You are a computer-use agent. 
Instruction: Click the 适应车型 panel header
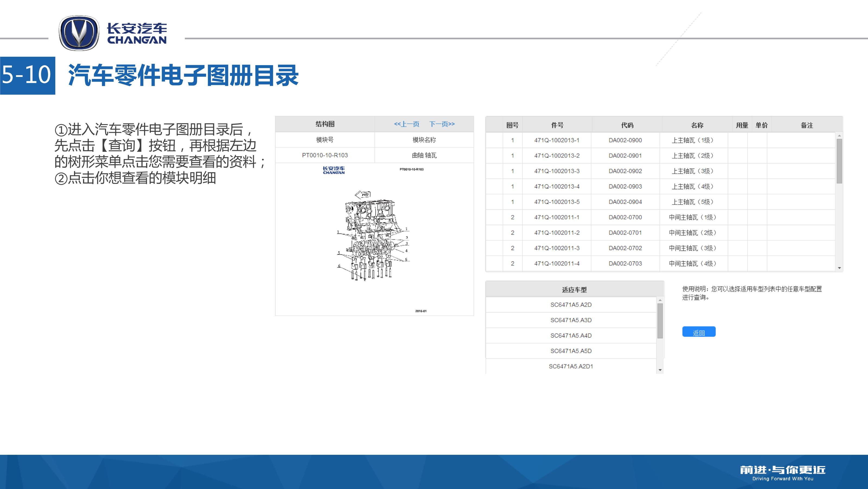pyautogui.click(x=574, y=289)
